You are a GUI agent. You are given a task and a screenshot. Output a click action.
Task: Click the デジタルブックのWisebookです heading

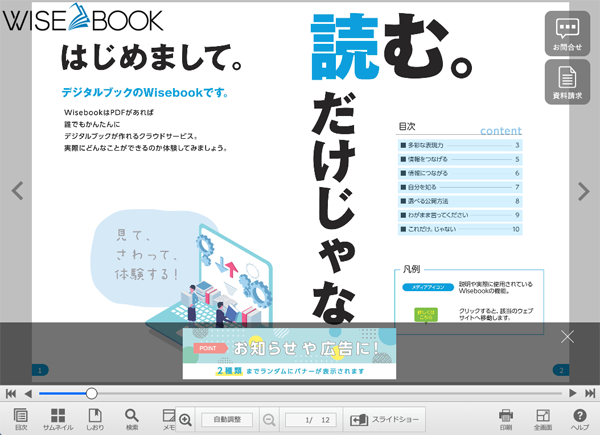(145, 92)
